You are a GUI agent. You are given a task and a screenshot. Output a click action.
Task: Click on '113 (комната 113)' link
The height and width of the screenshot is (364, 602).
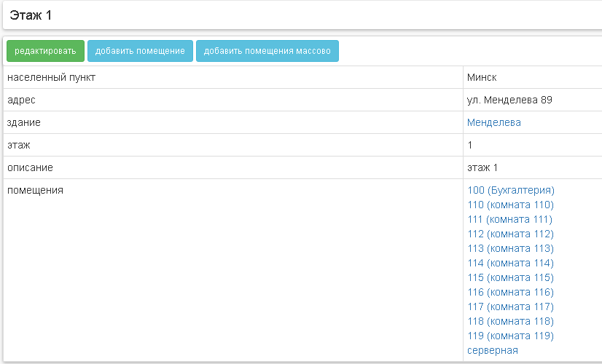(x=509, y=248)
